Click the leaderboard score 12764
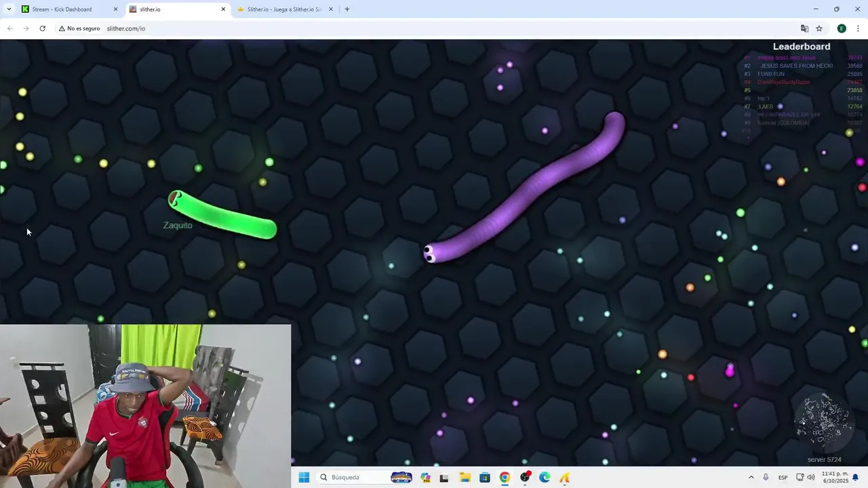The height and width of the screenshot is (488, 868). pos(854,106)
